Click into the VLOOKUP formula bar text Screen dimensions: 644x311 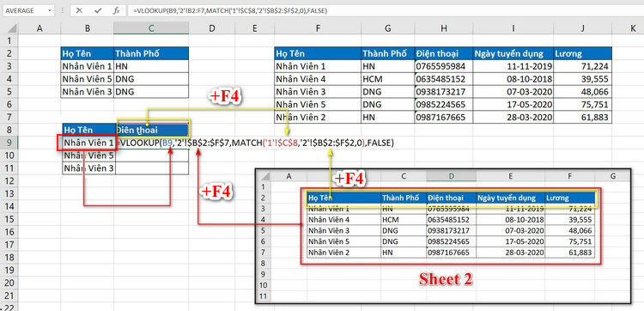230,10
